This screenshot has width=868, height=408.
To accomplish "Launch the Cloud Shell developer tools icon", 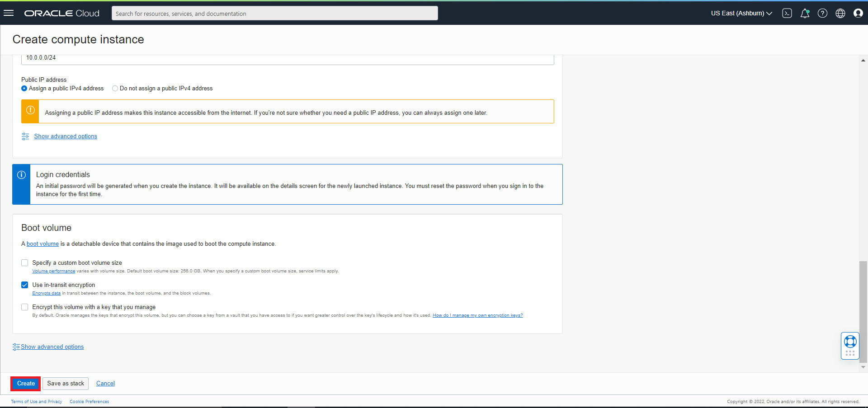I will coord(787,13).
